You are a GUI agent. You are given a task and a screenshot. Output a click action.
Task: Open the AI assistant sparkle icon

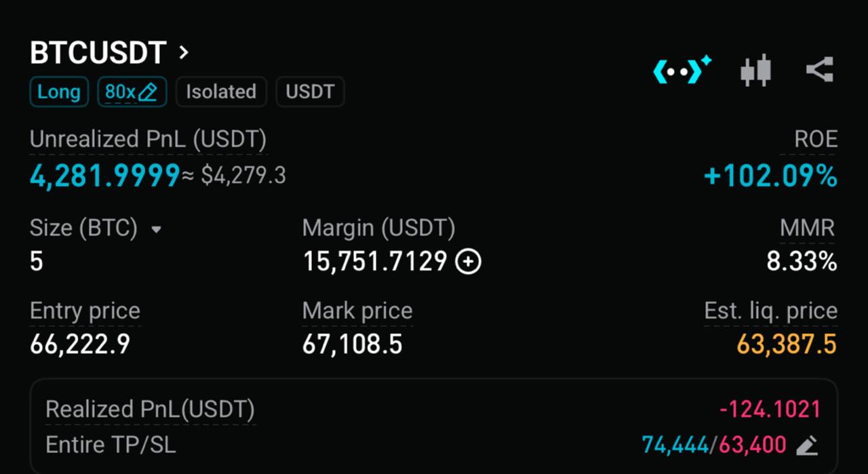point(682,70)
